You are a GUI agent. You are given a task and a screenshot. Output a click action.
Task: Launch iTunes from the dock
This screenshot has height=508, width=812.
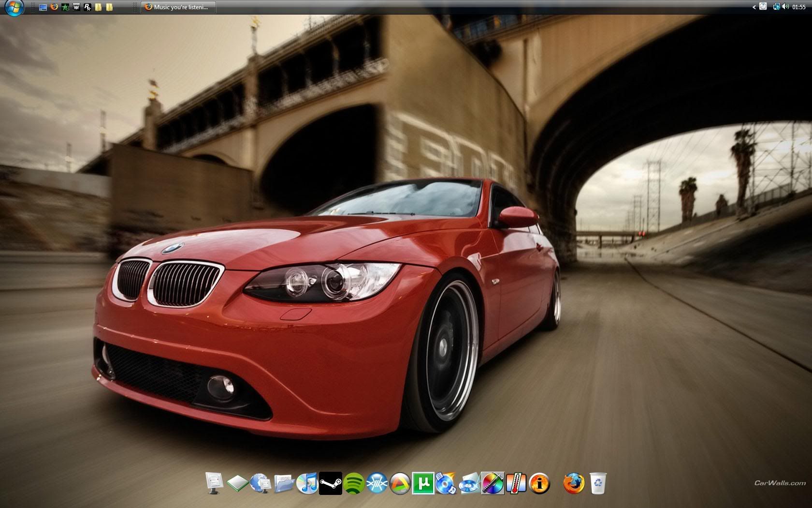pyautogui.click(x=307, y=483)
